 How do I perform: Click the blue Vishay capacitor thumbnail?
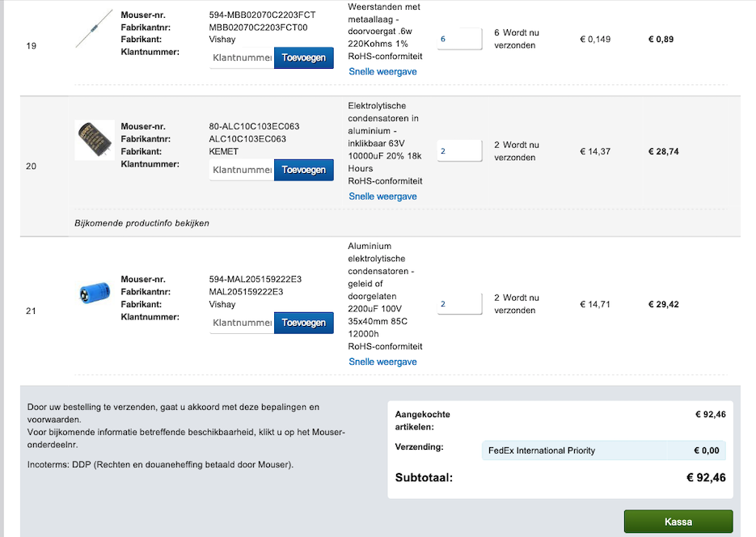94,292
